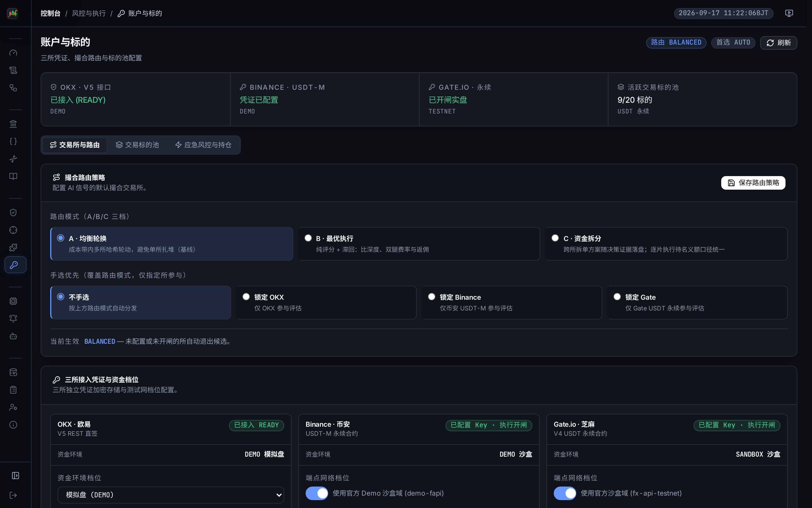The height and width of the screenshot is (508, 812).
Task: Click the DEMO 模拟盘 value for OKX
Action: pyautogui.click(x=264, y=454)
